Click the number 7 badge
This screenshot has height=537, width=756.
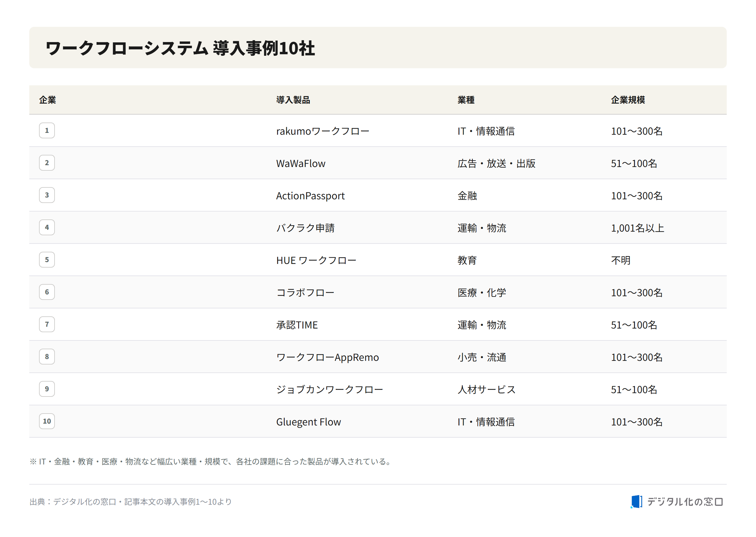point(47,324)
